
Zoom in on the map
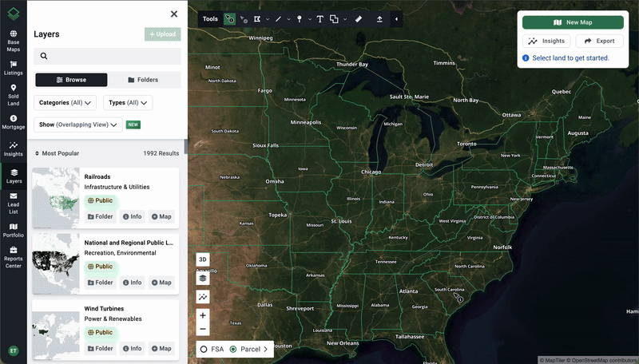point(203,315)
